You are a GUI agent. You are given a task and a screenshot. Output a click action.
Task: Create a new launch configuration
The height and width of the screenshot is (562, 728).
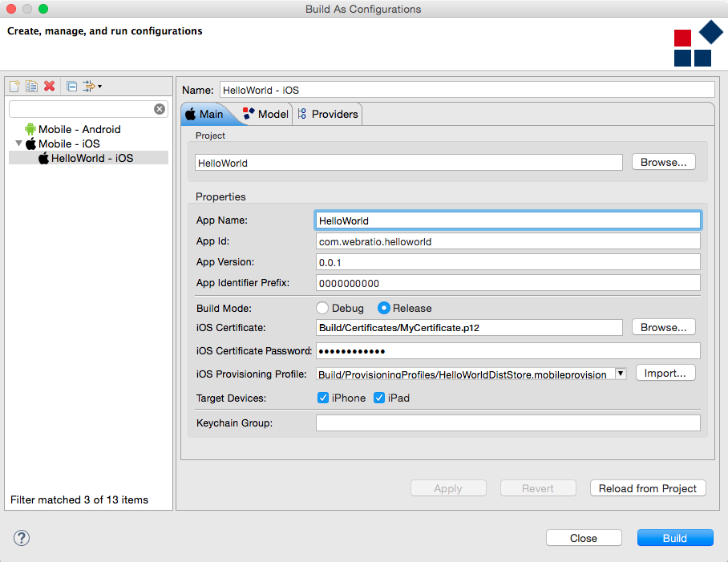15,87
